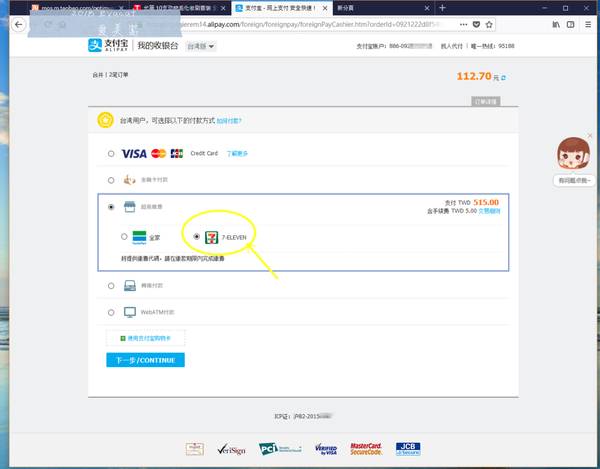Open the Taiwan region dropdown
Image resolution: width=600 pixels, height=469 pixels.
coord(201,46)
